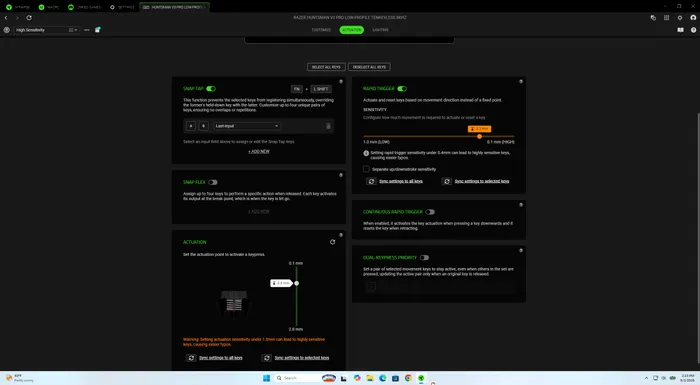Open the High Sensitivity profile dropdown

46,30
